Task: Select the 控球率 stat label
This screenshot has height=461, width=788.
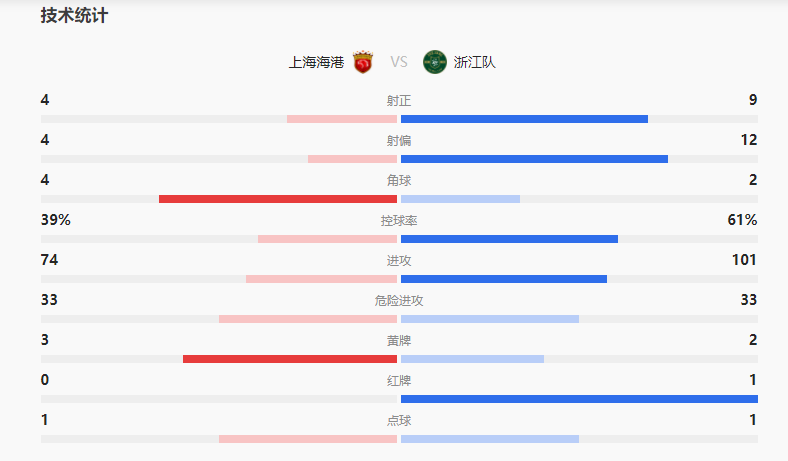Action: (x=399, y=221)
